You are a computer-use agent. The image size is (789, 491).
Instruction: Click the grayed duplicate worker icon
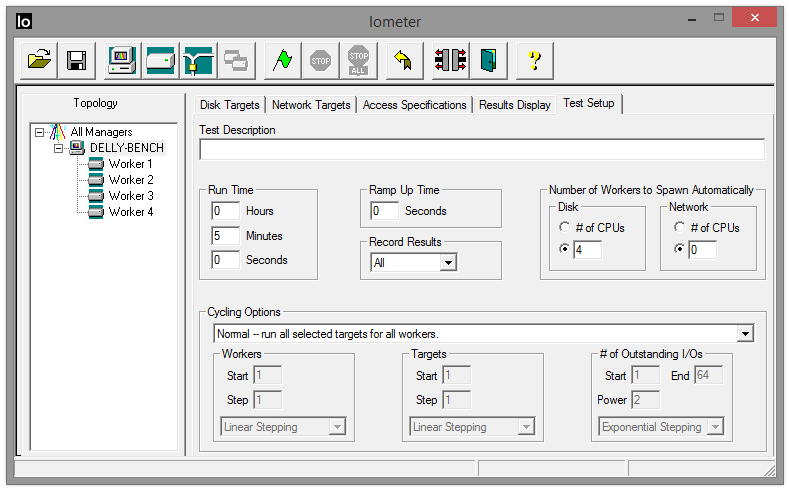pyautogui.click(x=236, y=61)
